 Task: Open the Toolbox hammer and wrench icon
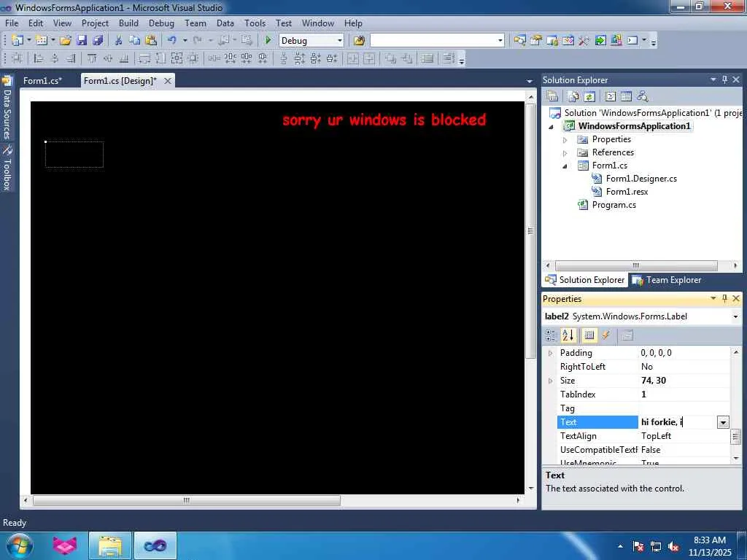pos(584,41)
